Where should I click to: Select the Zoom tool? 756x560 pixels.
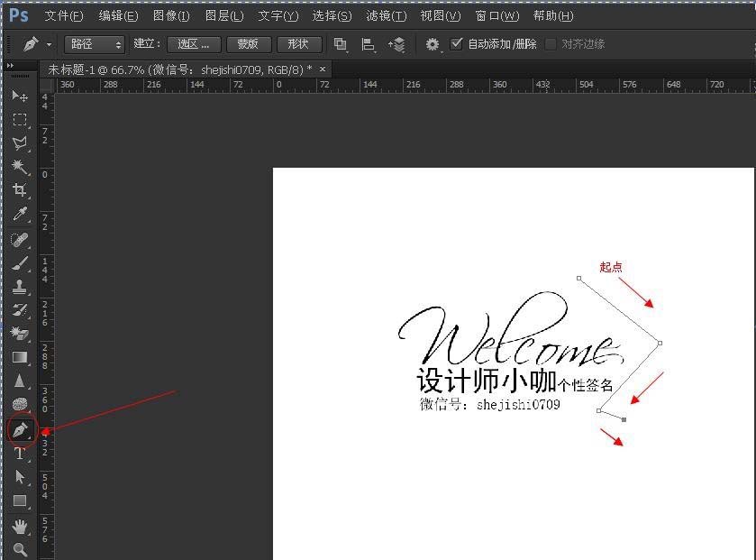click(x=19, y=549)
